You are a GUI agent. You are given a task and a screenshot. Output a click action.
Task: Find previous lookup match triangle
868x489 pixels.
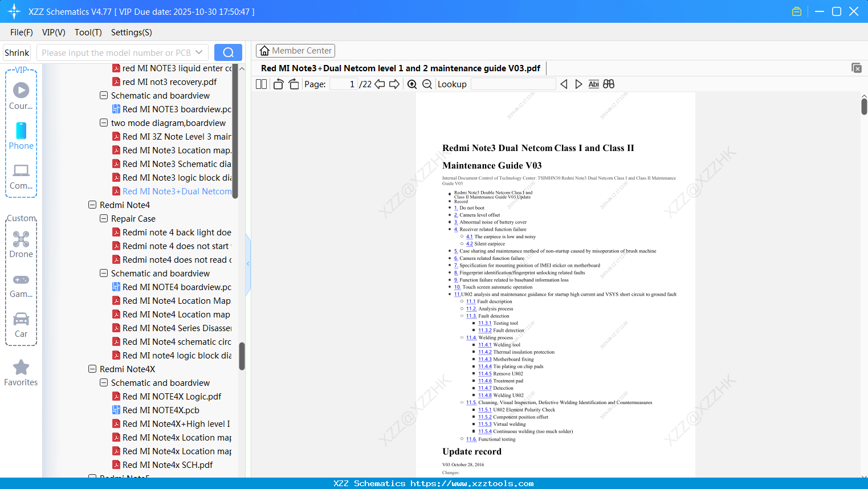pyautogui.click(x=564, y=84)
